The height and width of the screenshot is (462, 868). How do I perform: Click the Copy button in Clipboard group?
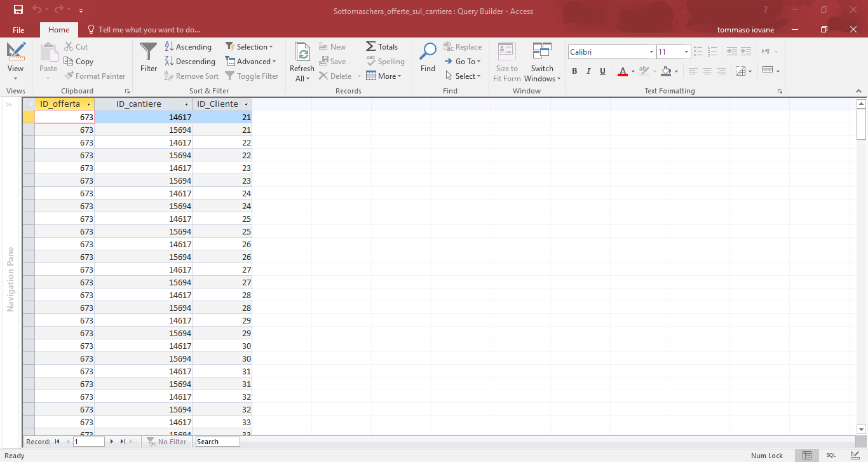(79, 61)
